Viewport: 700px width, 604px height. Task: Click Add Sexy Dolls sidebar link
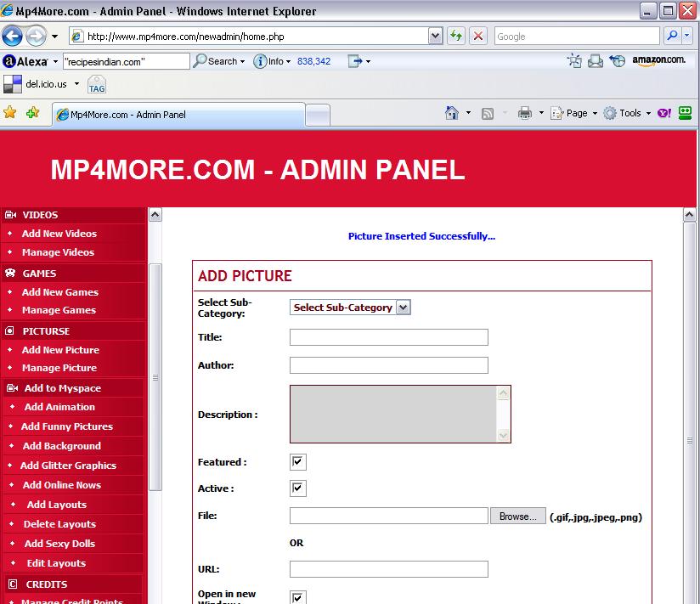[59, 544]
